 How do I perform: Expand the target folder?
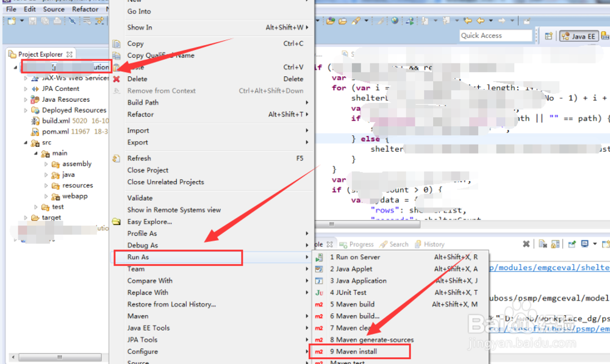tap(26, 218)
